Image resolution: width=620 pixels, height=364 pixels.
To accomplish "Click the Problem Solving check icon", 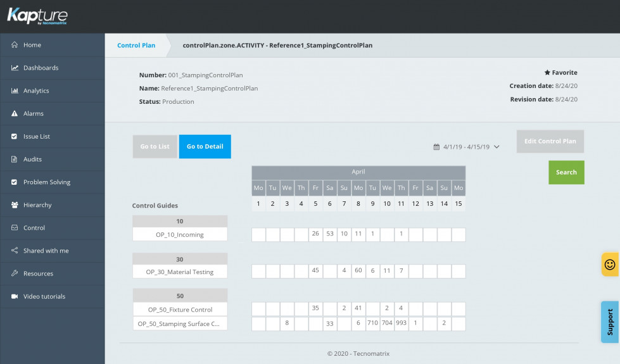I will click(14, 182).
